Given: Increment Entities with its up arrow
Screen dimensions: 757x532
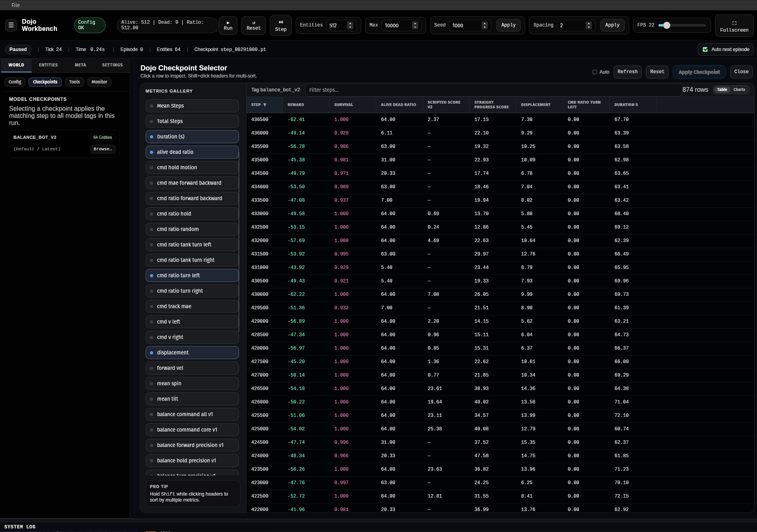Looking at the screenshot, I should [x=350, y=23].
